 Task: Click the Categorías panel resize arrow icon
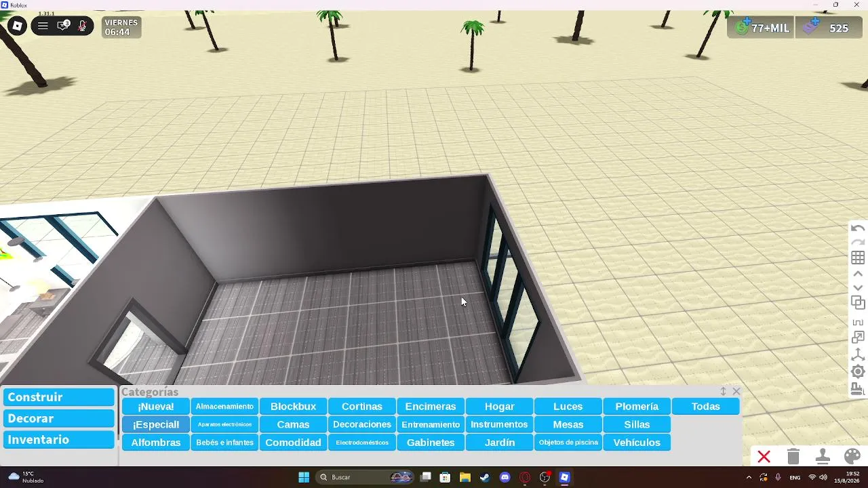[x=724, y=392]
